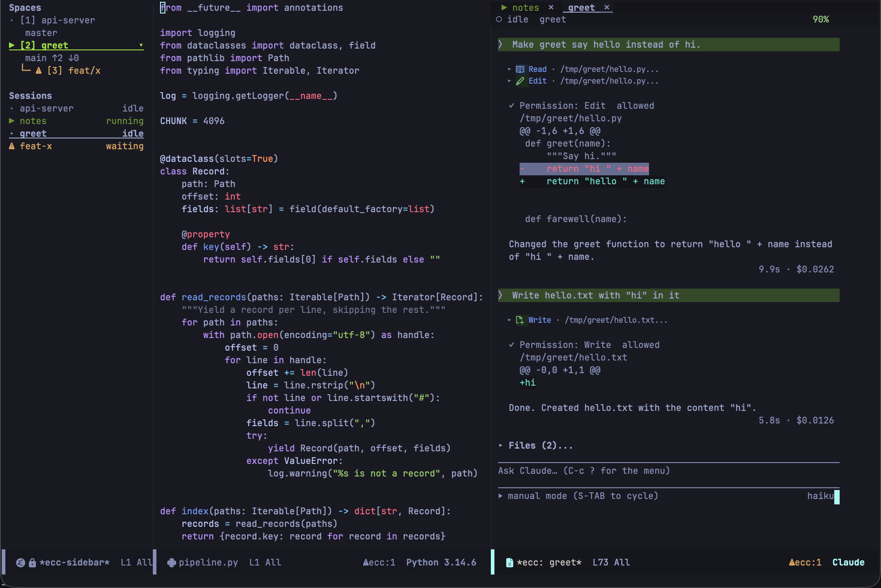Screen dimensions: 881x588
Task: Click the Edit tool pencil icon
Action: coord(520,81)
